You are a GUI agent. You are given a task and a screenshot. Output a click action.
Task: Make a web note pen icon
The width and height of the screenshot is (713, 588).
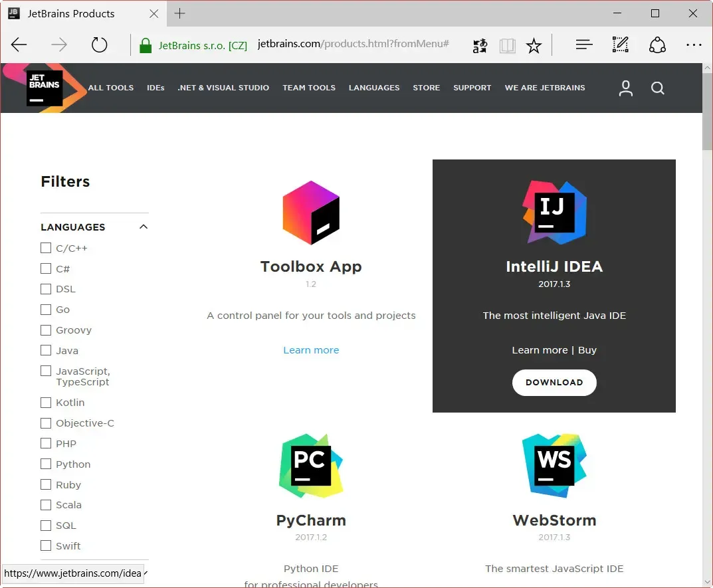click(x=620, y=45)
